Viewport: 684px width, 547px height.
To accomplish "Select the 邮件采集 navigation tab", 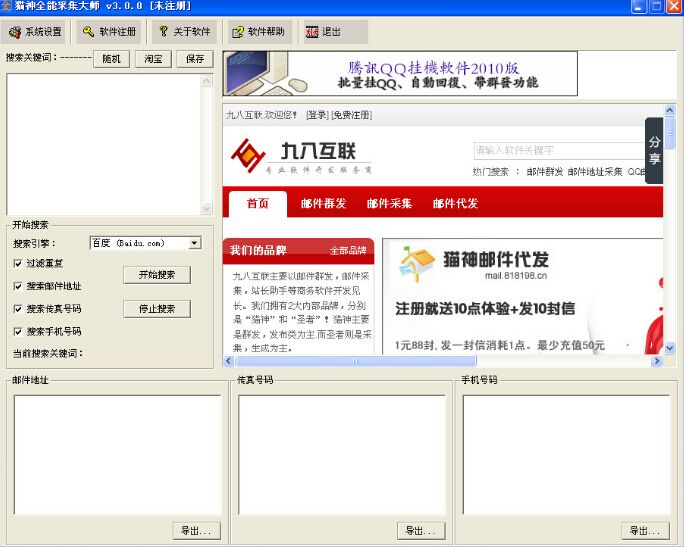I will (x=389, y=203).
